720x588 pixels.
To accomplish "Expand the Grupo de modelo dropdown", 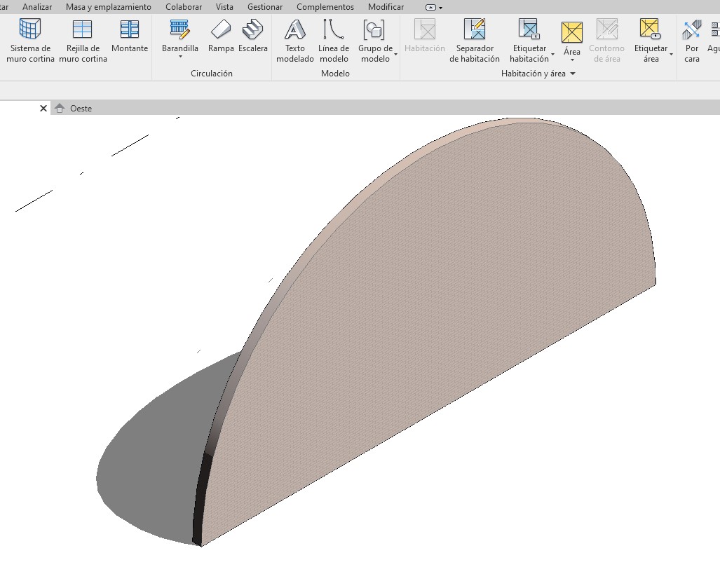I will (395, 54).
